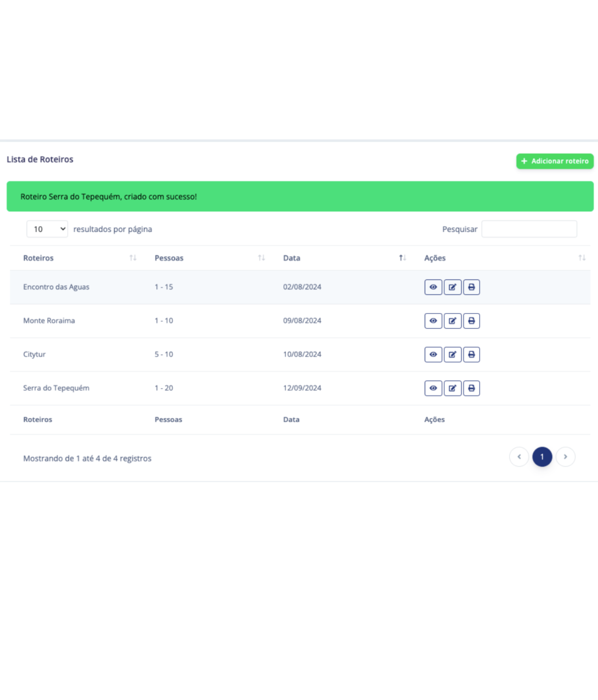Edit the Serra do Tepequém roteiro
598x700 pixels.
pyautogui.click(x=453, y=388)
